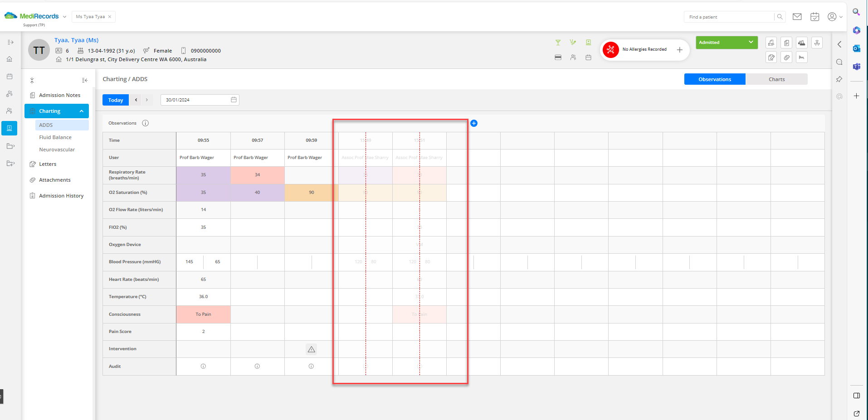Viewport: 868px width, 420px height.
Task: Click audit info icon for 09:57 column
Action: pyautogui.click(x=257, y=366)
